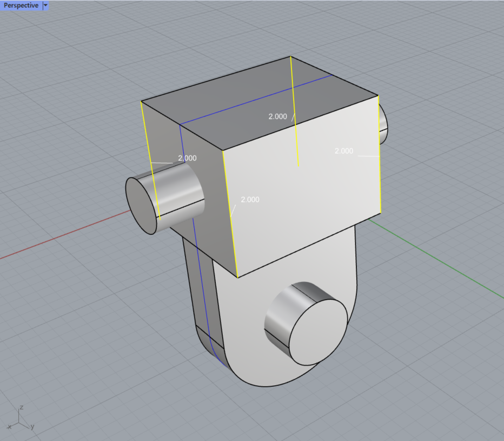Select the 2.000 dimension label at right edge
Image resolution: width=504 pixels, height=441 pixels.
click(344, 151)
